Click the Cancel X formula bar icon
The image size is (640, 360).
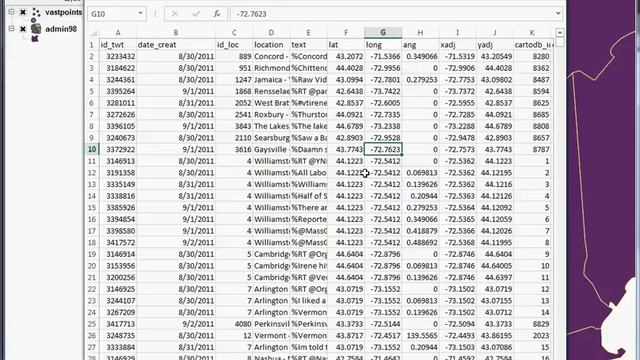tap(175, 14)
